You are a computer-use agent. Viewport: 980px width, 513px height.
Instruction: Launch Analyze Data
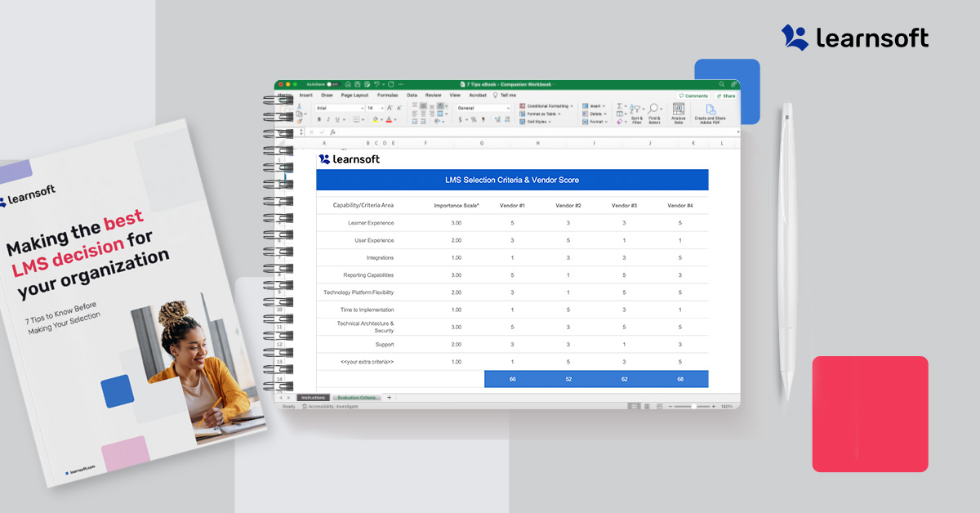(x=678, y=110)
